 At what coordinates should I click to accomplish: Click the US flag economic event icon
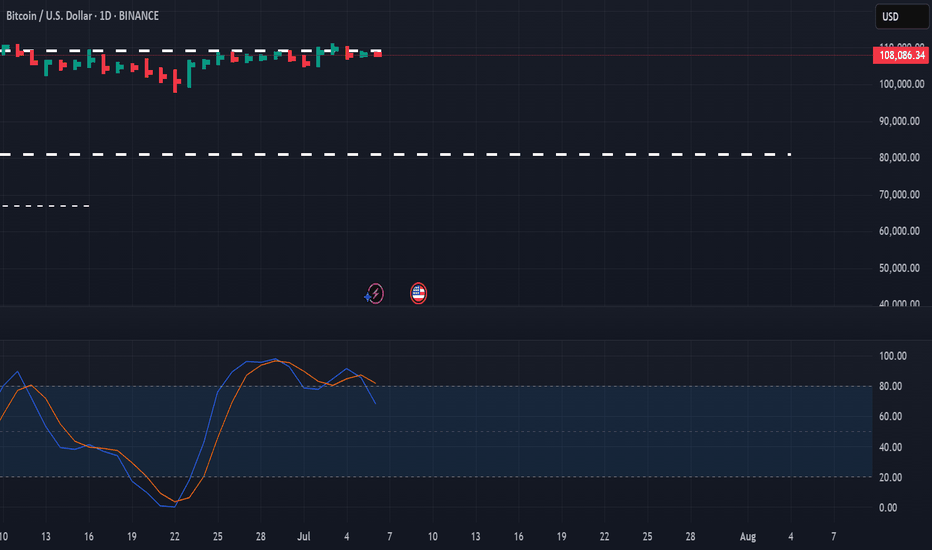[x=418, y=294]
